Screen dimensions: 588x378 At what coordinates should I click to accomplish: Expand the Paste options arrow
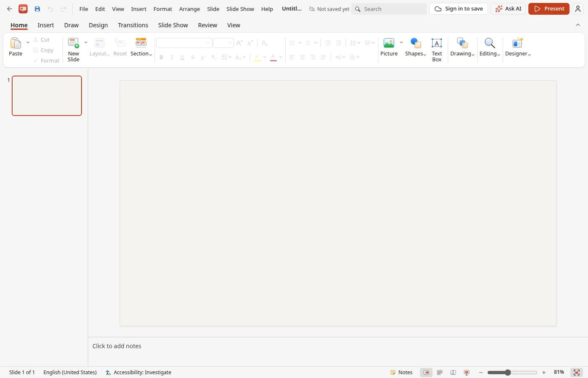click(28, 42)
